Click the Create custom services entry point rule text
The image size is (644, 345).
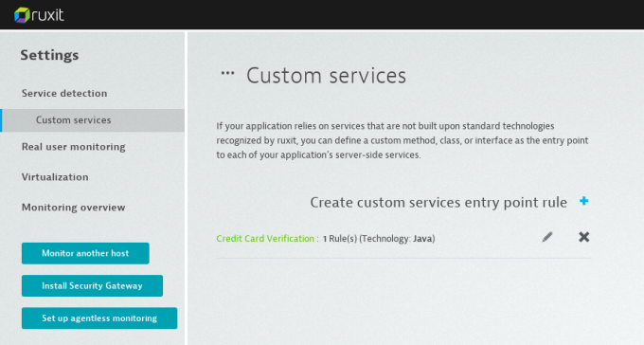[438, 202]
